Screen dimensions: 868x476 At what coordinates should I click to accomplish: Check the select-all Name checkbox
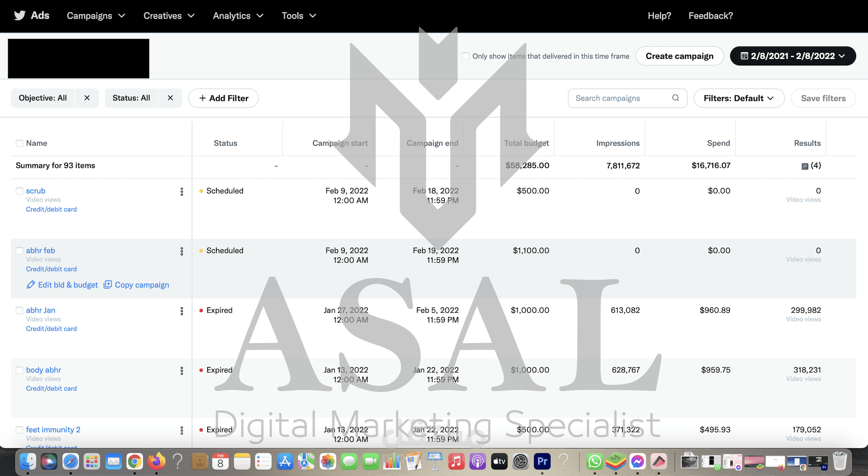coord(20,143)
